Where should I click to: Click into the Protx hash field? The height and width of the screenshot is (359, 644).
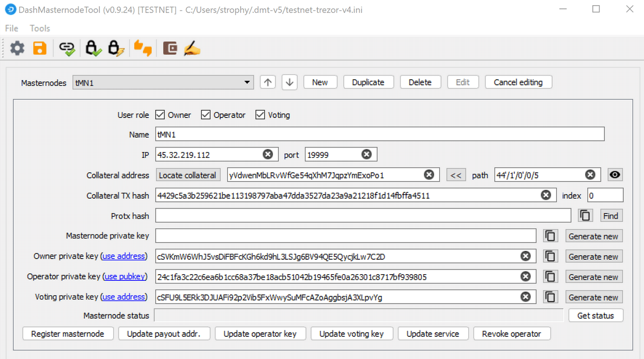point(363,216)
